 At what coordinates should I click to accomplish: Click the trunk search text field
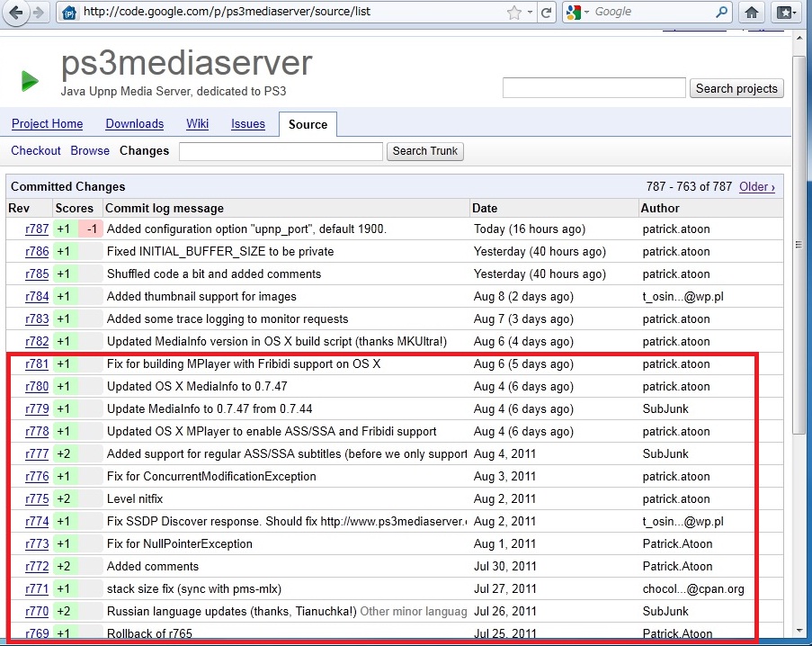pyautogui.click(x=281, y=151)
